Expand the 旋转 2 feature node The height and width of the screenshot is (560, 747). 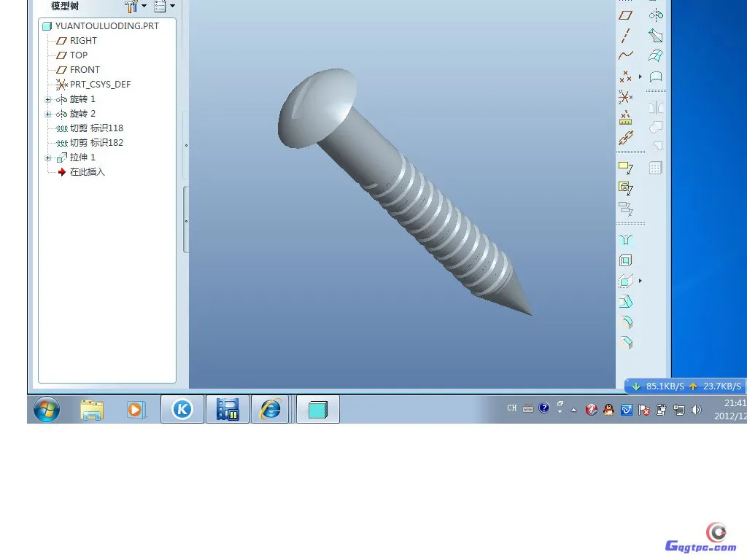pos(48,114)
